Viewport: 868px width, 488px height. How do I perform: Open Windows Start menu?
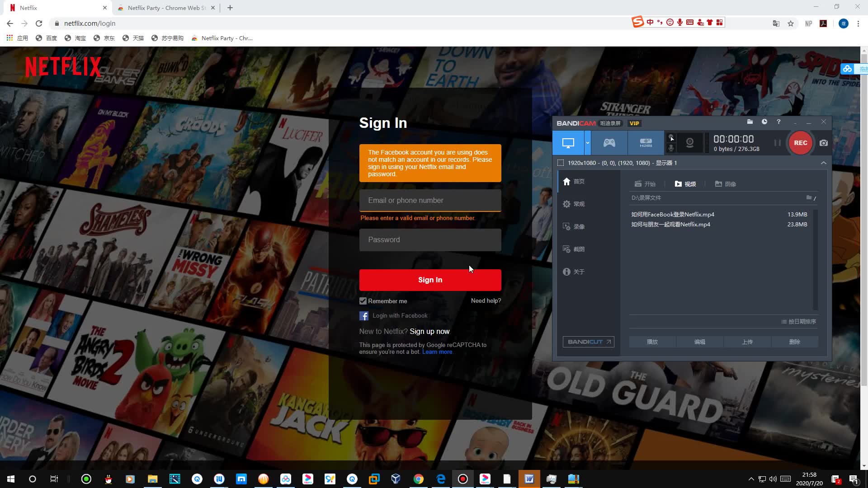tap(11, 479)
